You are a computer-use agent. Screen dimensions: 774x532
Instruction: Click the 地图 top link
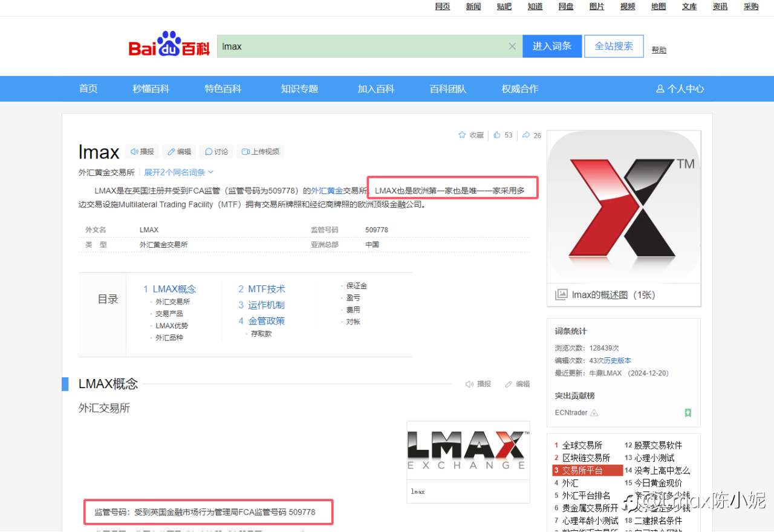pyautogui.click(x=659, y=7)
